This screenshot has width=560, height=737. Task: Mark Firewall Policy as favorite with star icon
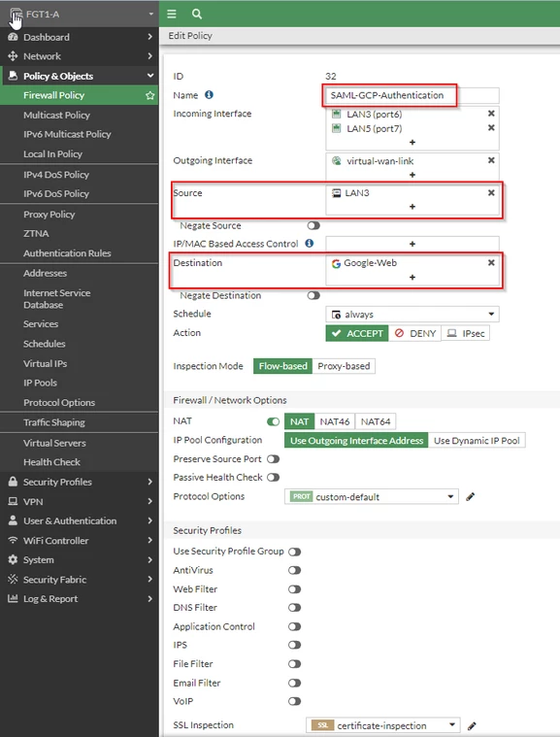[149, 95]
